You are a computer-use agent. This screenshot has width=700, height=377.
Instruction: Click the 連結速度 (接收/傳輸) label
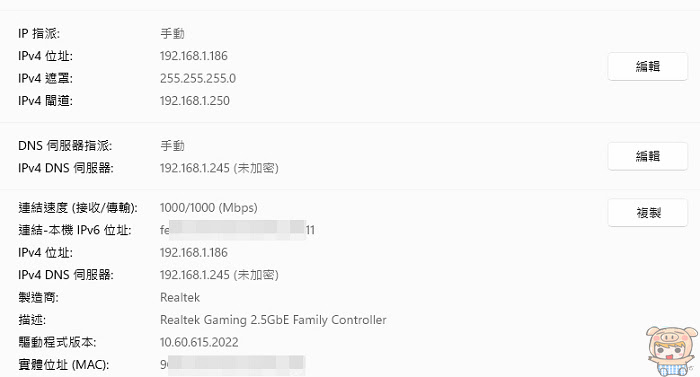click(x=78, y=208)
